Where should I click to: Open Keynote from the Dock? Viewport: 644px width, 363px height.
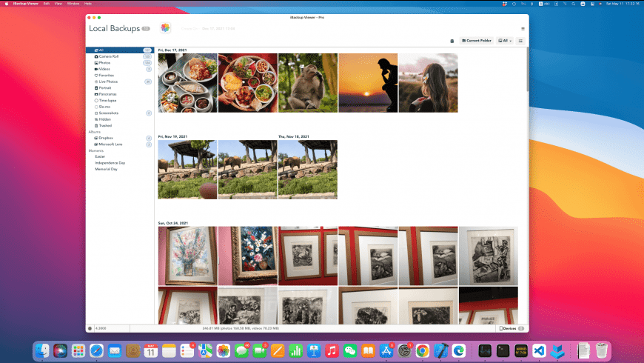(314, 350)
